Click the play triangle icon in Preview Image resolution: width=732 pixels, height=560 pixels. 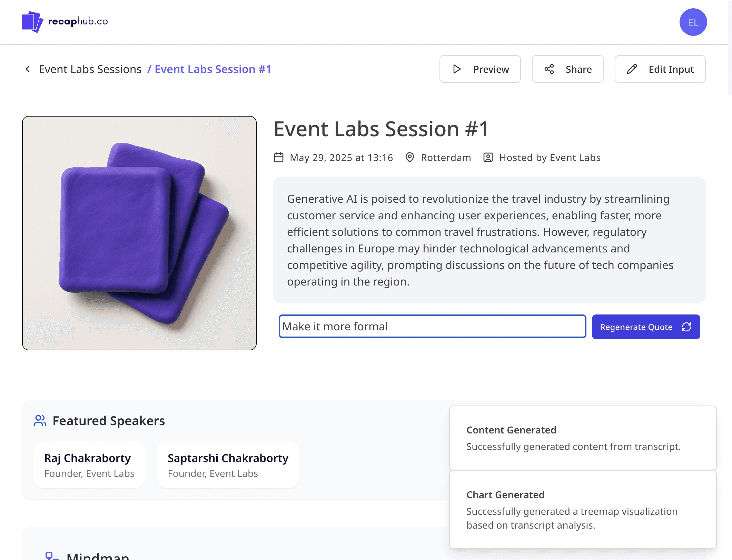457,69
